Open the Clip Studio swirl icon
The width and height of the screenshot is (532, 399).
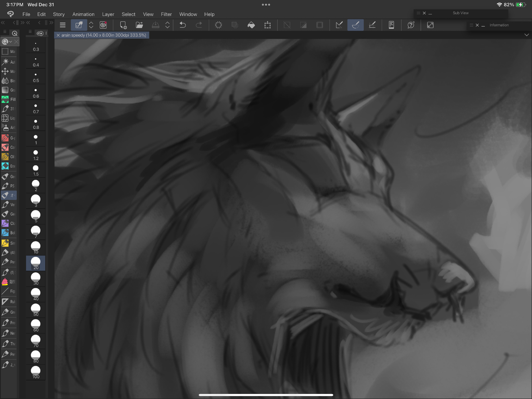tap(103, 25)
